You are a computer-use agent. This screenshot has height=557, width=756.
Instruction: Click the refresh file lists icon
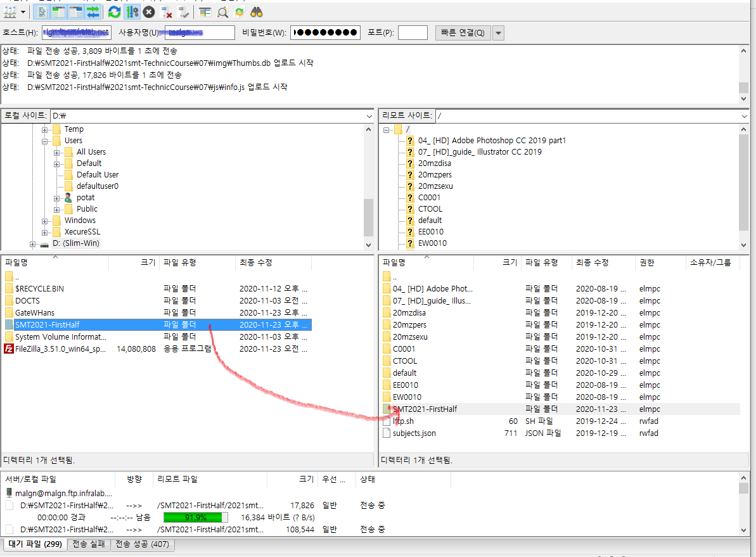point(114,12)
